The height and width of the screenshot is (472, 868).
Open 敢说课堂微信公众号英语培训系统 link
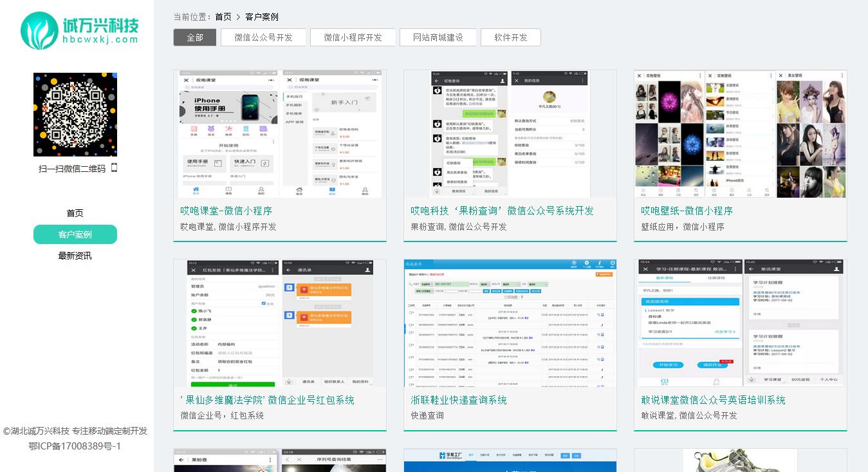(x=713, y=400)
